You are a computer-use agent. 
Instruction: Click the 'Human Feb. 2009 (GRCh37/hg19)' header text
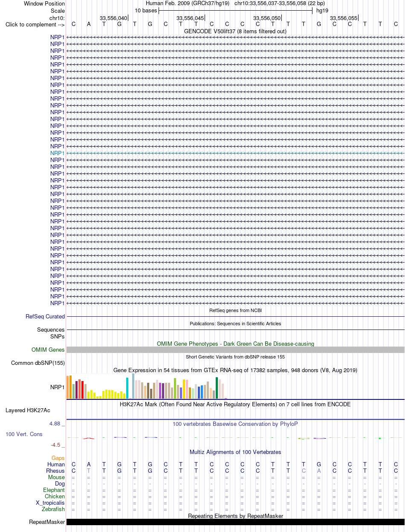tap(188, 3)
